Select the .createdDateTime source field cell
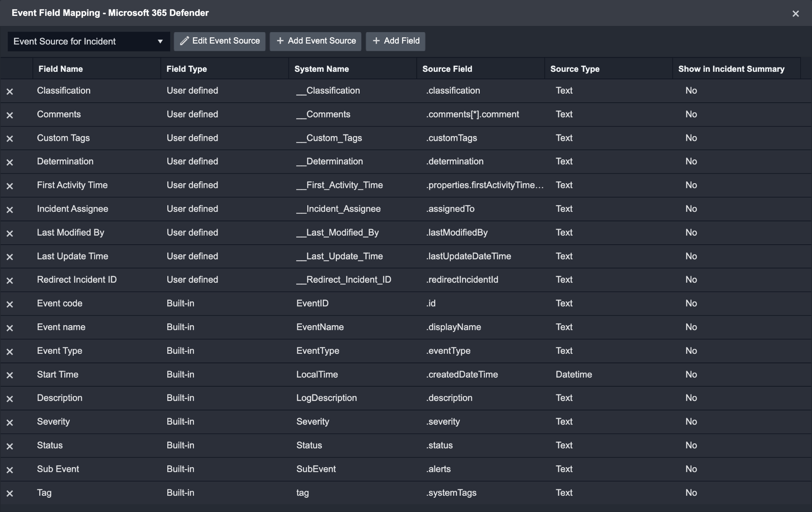 [x=462, y=374]
